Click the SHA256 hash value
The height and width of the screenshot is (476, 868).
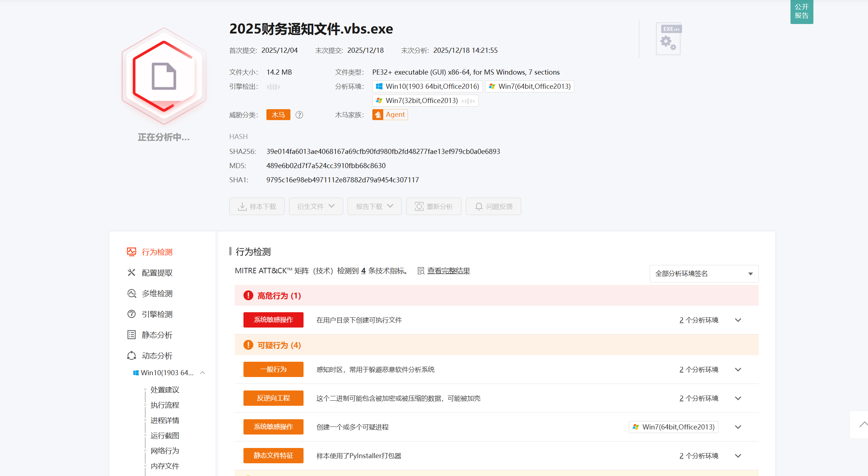click(x=383, y=151)
